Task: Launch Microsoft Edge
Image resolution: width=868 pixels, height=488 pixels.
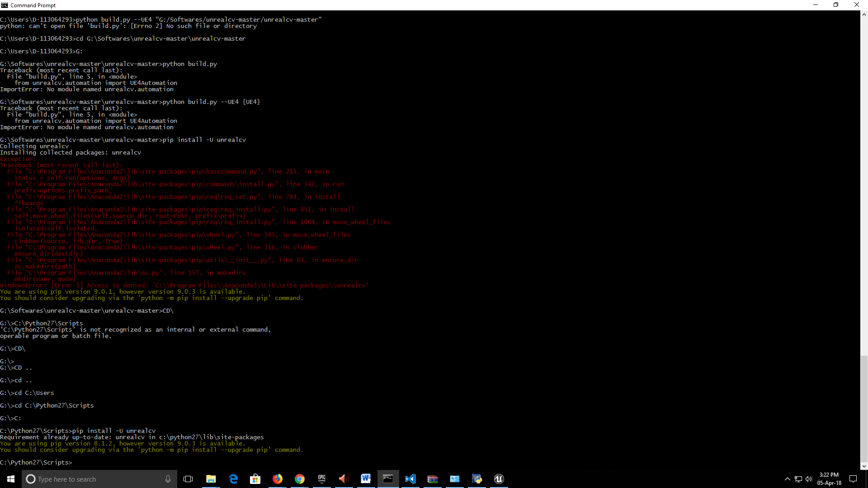Action: click(x=233, y=479)
